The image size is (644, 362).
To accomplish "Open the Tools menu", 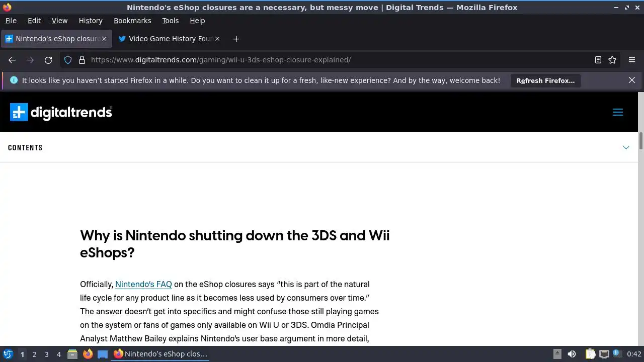I will (x=170, y=21).
